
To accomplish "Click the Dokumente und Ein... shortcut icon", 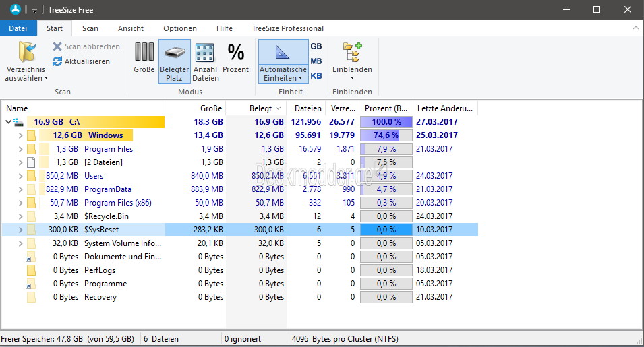I will (x=31, y=257).
